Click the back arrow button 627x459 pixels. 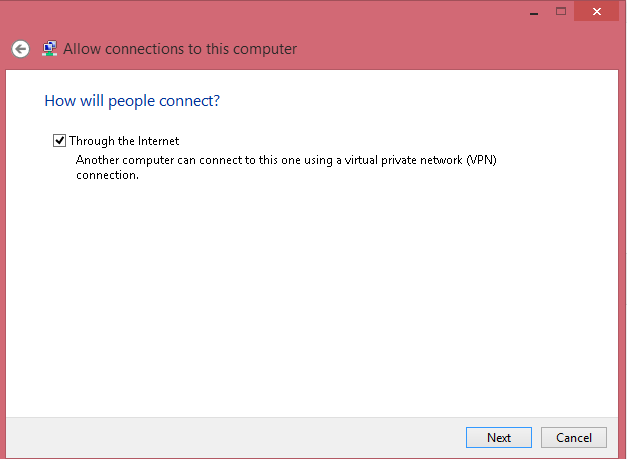click(x=20, y=48)
